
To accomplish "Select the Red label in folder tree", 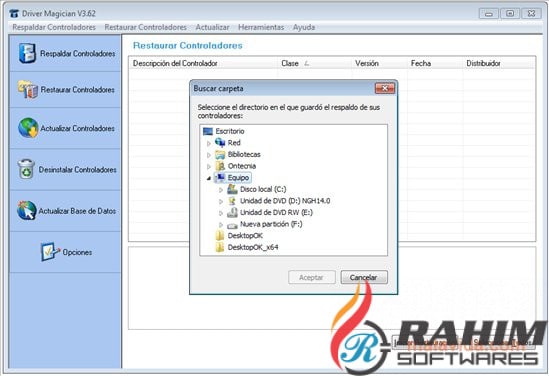I will (x=234, y=143).
